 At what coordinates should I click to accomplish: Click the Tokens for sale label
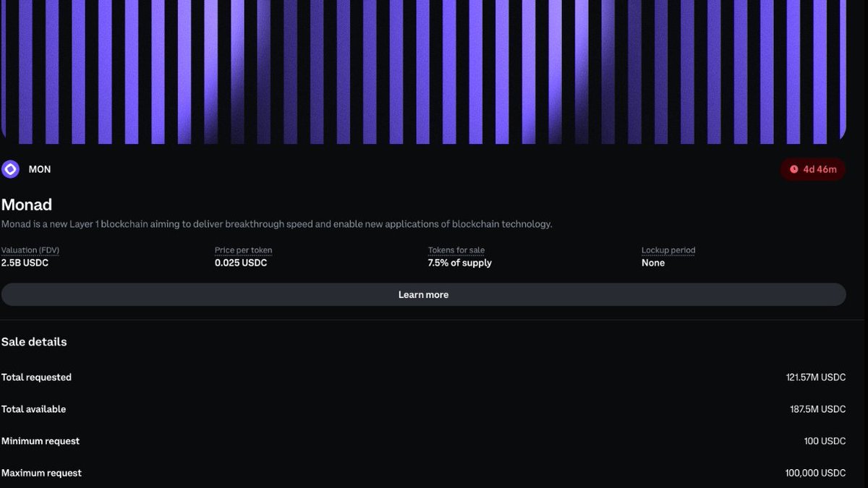(x=456, y=250)
